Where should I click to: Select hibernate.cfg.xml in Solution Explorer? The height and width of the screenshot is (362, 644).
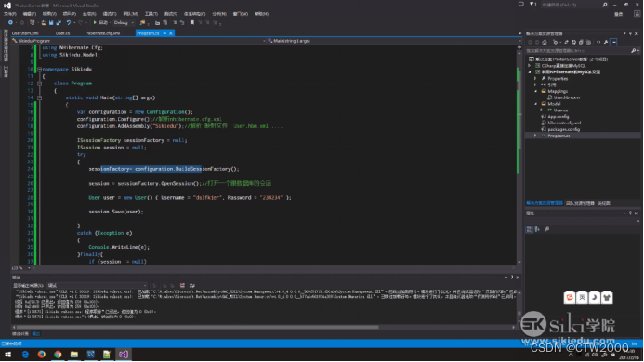[x=564, y=123]
